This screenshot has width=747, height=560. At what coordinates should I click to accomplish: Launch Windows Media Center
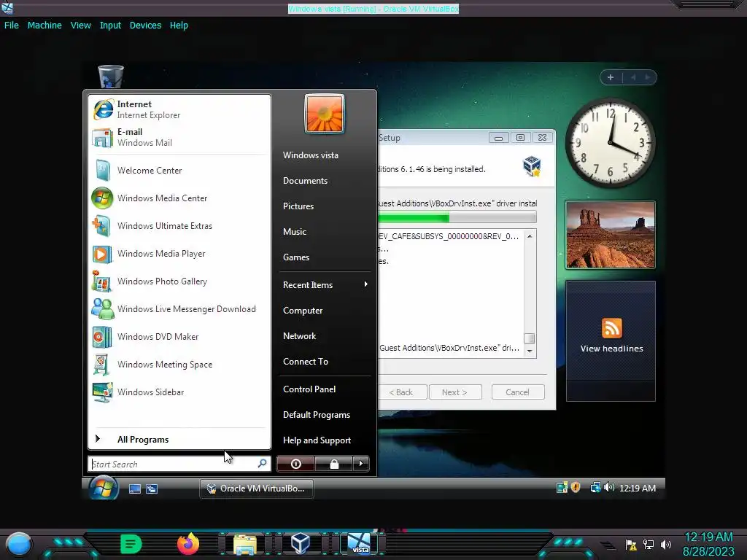(x=179, y=198)
